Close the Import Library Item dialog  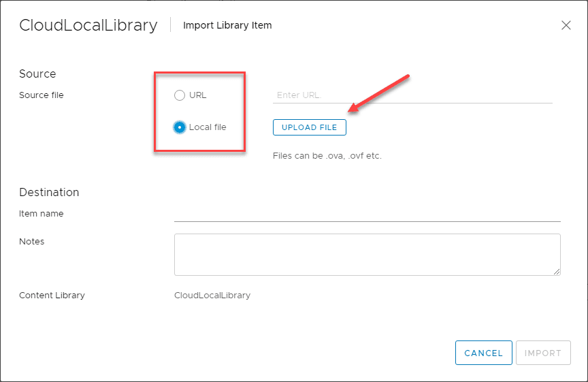pos(566,25)
